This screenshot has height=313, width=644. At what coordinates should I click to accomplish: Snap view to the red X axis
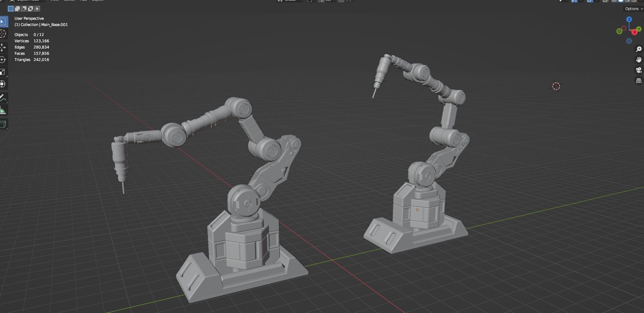click(x=634, y=32)
